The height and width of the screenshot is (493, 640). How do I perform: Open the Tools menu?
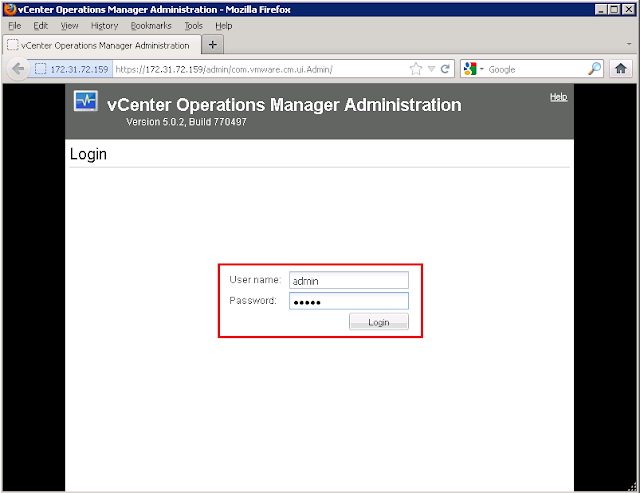pos(193,26)
